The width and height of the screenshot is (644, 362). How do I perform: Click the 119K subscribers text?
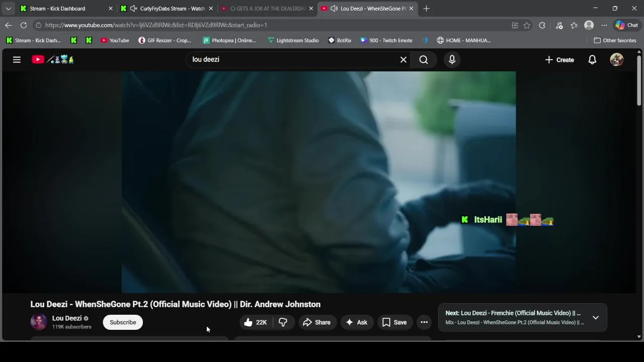pos(72,327)
